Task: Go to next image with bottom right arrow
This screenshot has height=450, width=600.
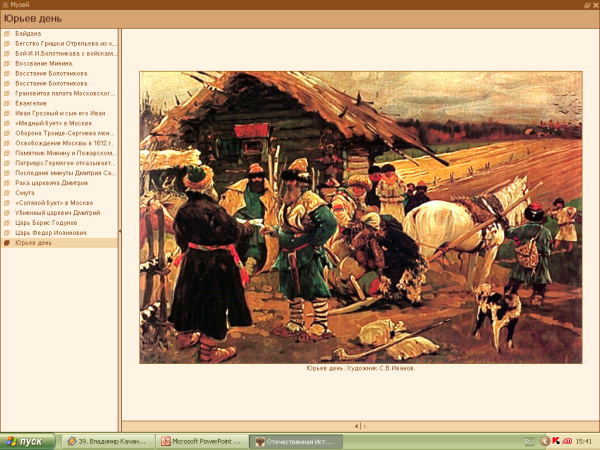Action: pyautogui.click(x=365, y=426)
